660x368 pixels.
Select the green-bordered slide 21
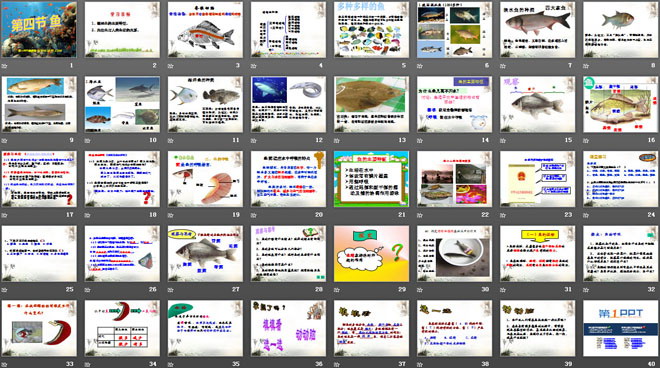point(372,179)
